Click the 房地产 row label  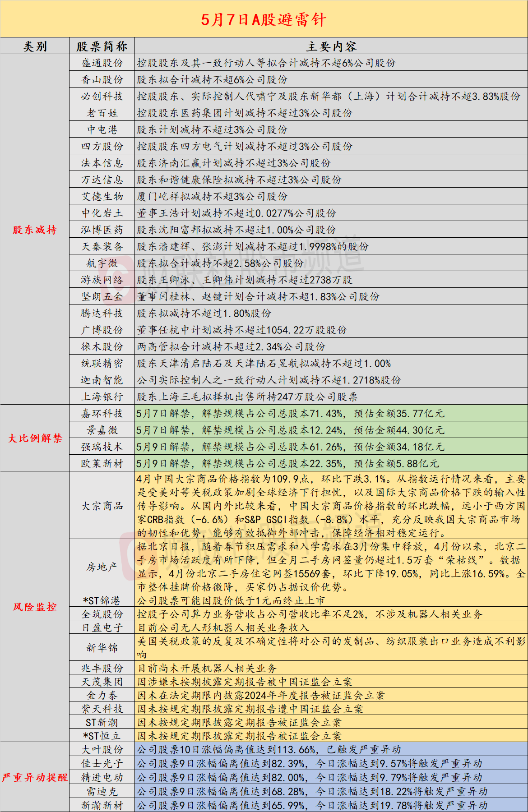[x=102, y=567]
